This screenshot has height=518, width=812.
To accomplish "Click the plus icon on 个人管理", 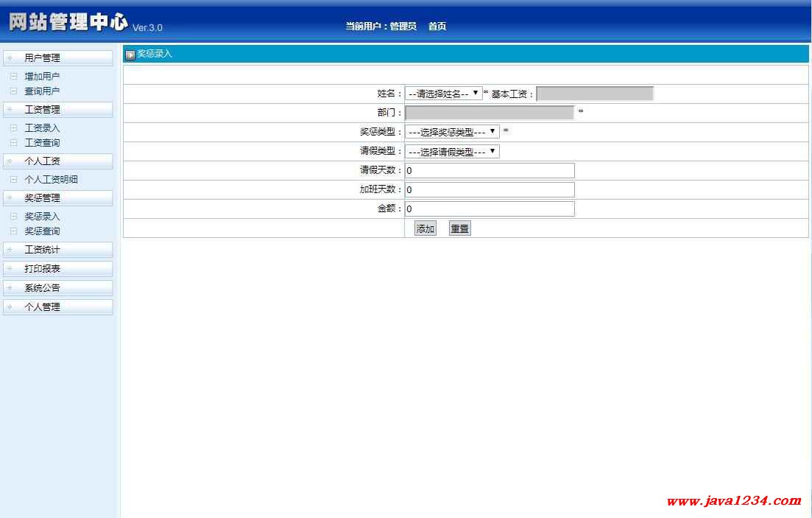I will [x=10, y=307].
